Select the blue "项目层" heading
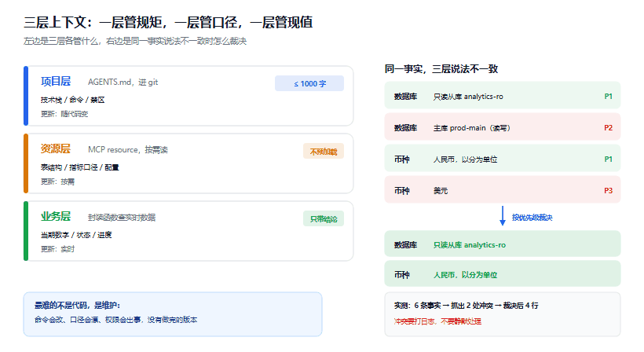Viewport: 644px width, 352px height. pyautogui.click(x=56, y=82)
